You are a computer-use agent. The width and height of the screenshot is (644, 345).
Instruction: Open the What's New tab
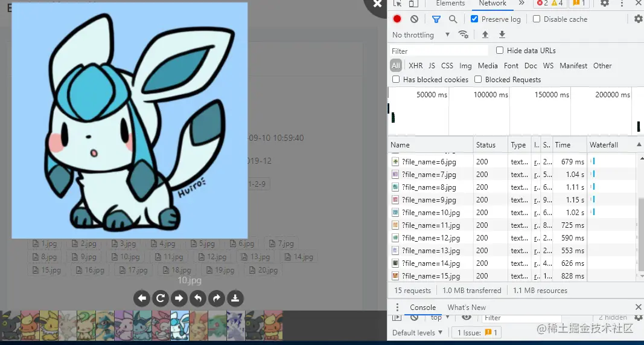click(x=467, y=308)
